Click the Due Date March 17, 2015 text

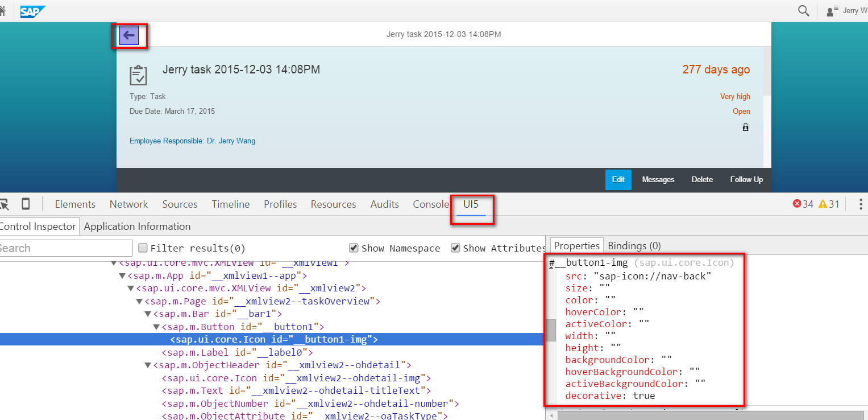[172, 111]
